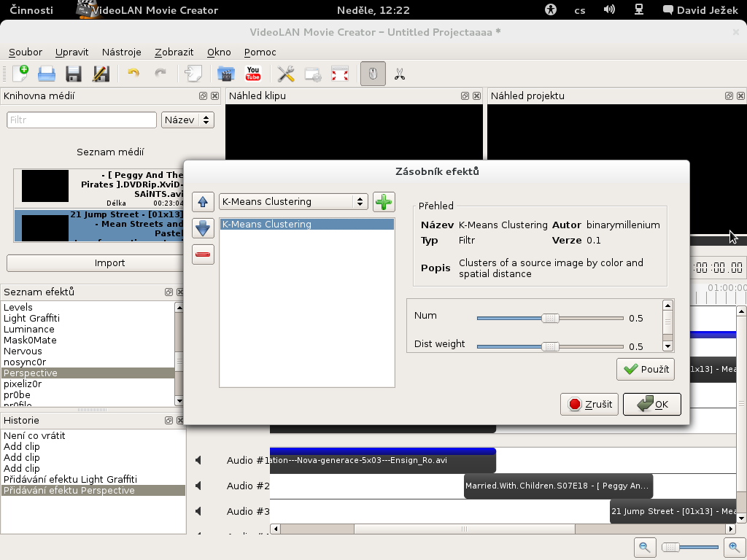Screen dimensions: 747x560
Task: Open the Soubor menu
Action: [26, 52]
